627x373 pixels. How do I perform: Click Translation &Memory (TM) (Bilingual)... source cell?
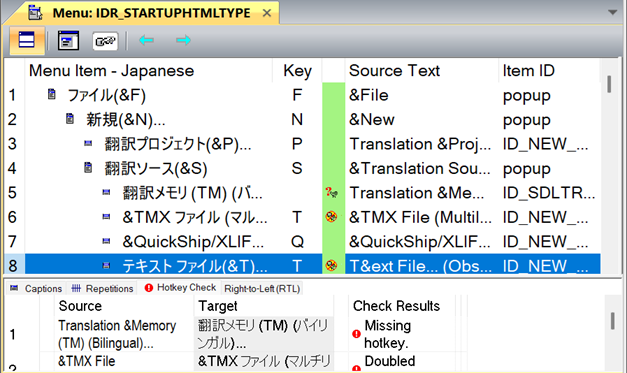click(124, 334)
